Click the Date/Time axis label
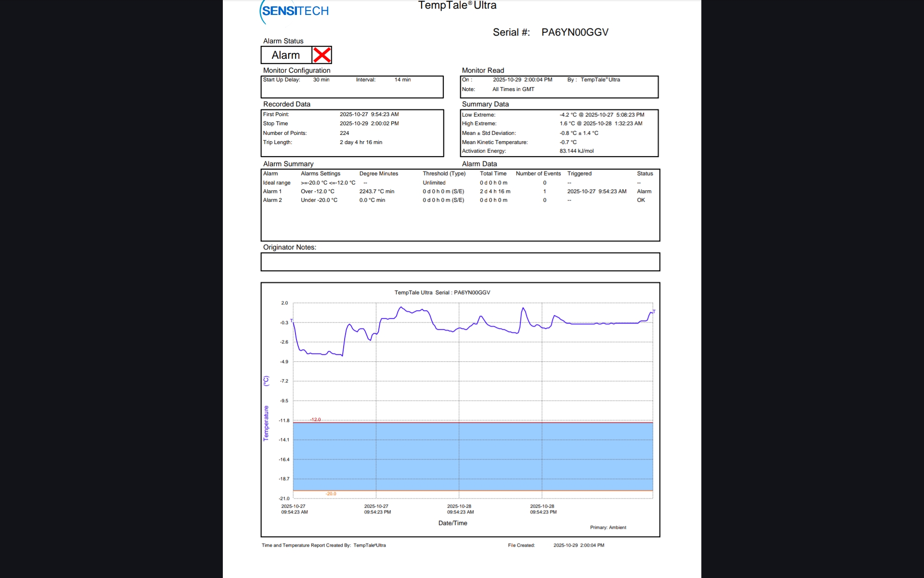The height and width of the screenshot is (578, 924). pyautogui.click(x=452, y=523)
